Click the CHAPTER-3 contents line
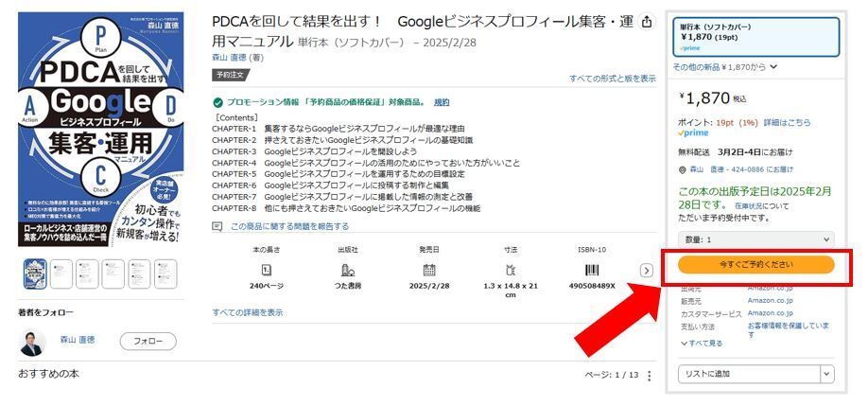The image size is (868, 406). (x=315, y=151)
